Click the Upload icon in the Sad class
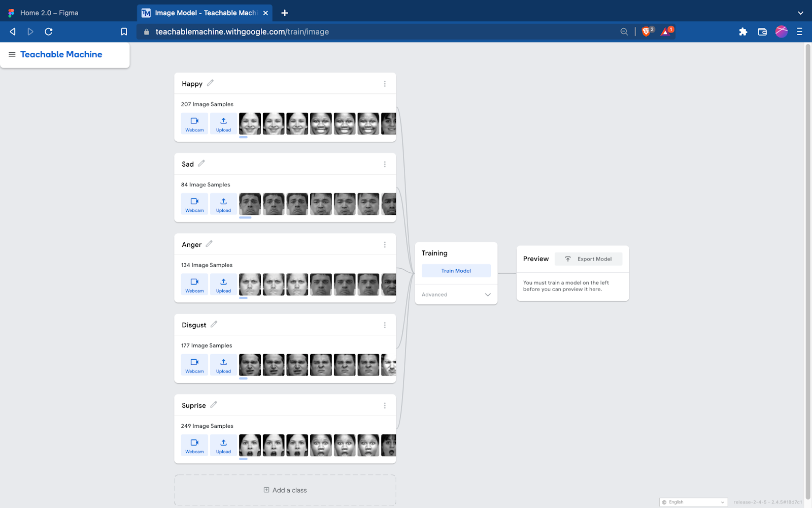The width and height of the screenshot is (812, 508). pyautogui.click(x=223, y=204)
